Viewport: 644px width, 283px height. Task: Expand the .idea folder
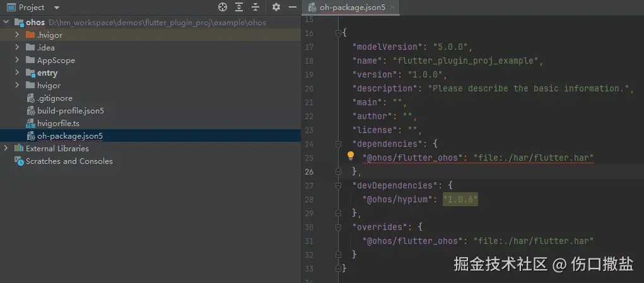[x=17, y=47]
